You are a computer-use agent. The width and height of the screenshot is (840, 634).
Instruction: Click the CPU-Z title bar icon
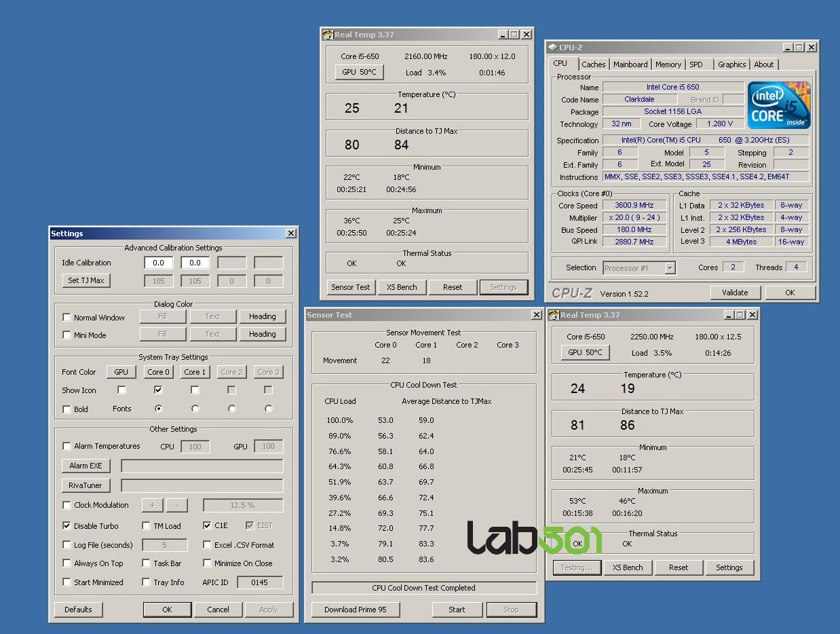[553, 48]
